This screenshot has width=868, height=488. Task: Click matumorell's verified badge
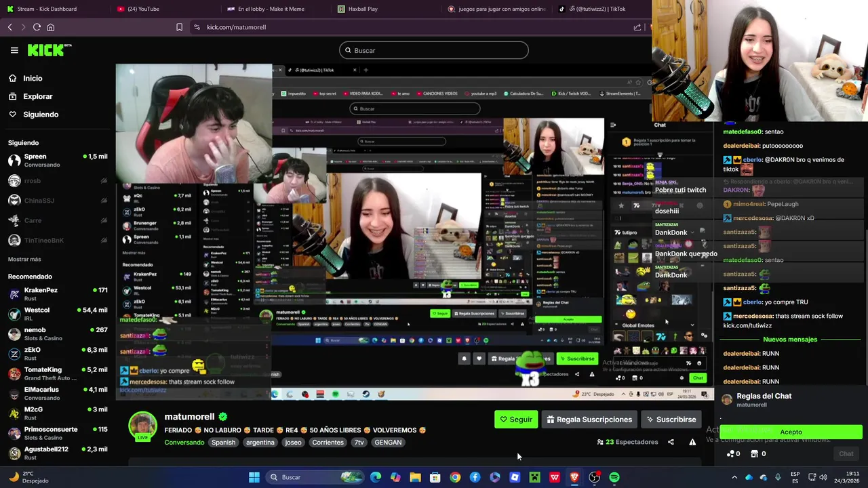tap(222, 417)
